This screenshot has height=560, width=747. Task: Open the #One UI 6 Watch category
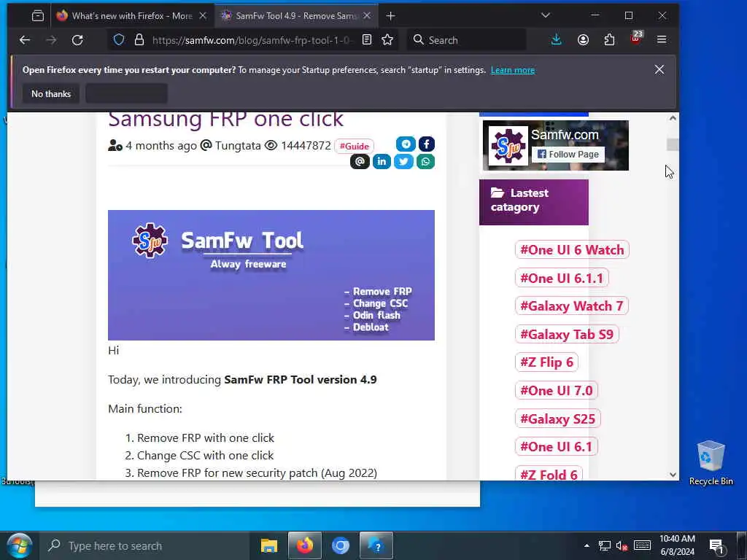[572, 249]
